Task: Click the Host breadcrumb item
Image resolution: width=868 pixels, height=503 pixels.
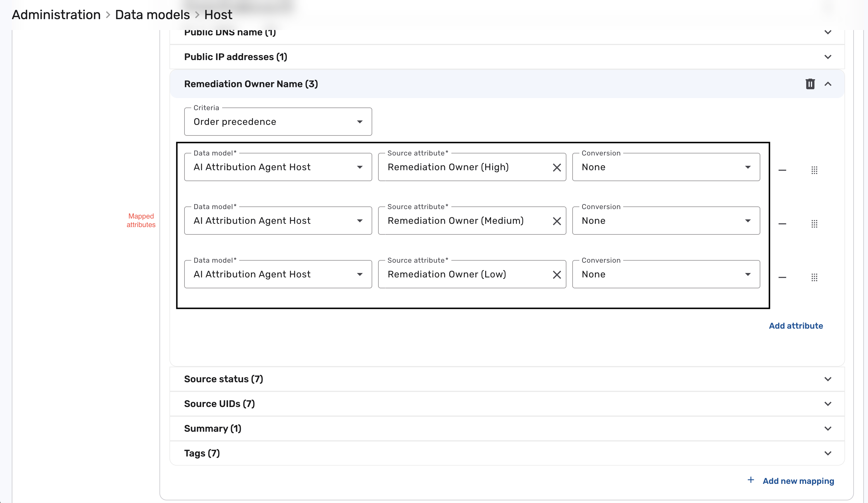Action: click(218, 15)
